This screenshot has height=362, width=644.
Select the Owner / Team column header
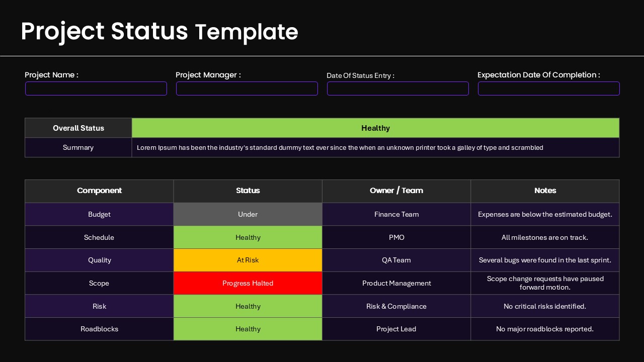click(396, 191)
